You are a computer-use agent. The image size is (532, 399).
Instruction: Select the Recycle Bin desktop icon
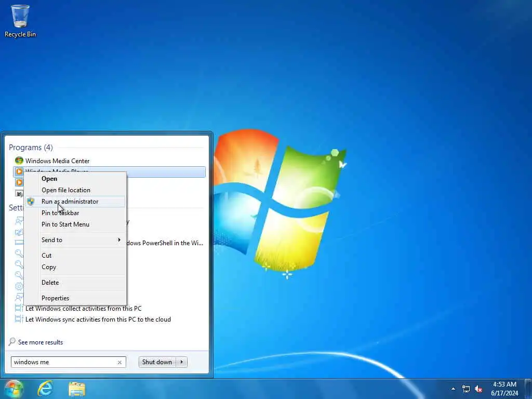point(20,21)
